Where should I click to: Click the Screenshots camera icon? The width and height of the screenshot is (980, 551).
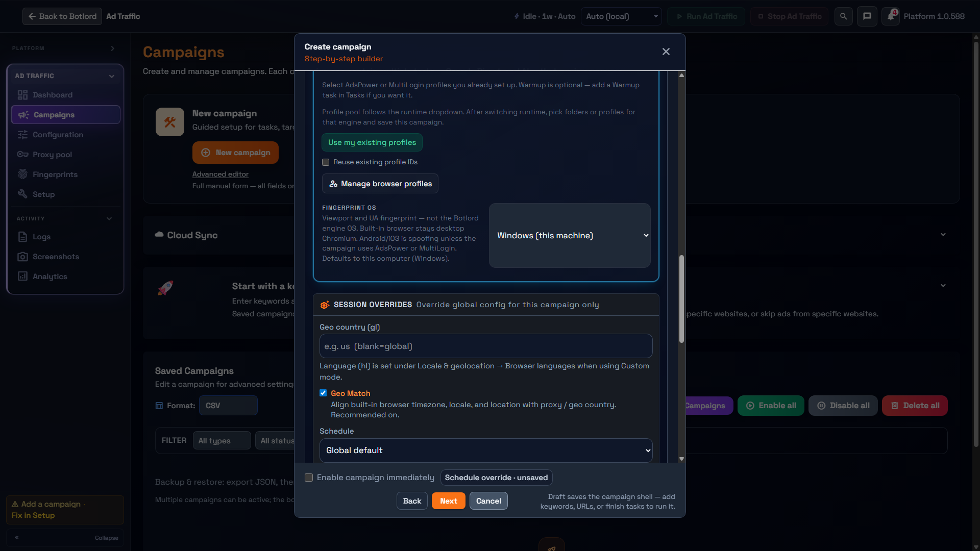pos(22,257)
